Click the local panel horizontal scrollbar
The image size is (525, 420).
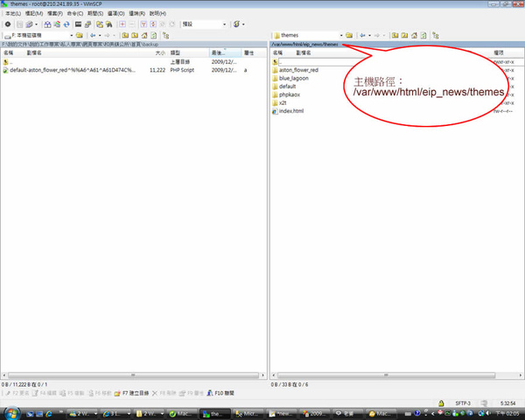pos(133,375)
